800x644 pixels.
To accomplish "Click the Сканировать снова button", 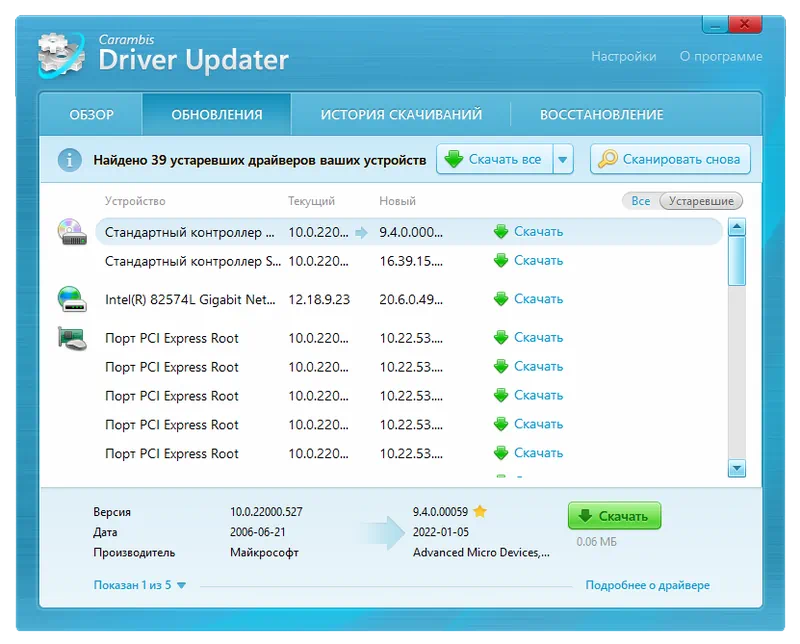I will click(x=670, y=159).
